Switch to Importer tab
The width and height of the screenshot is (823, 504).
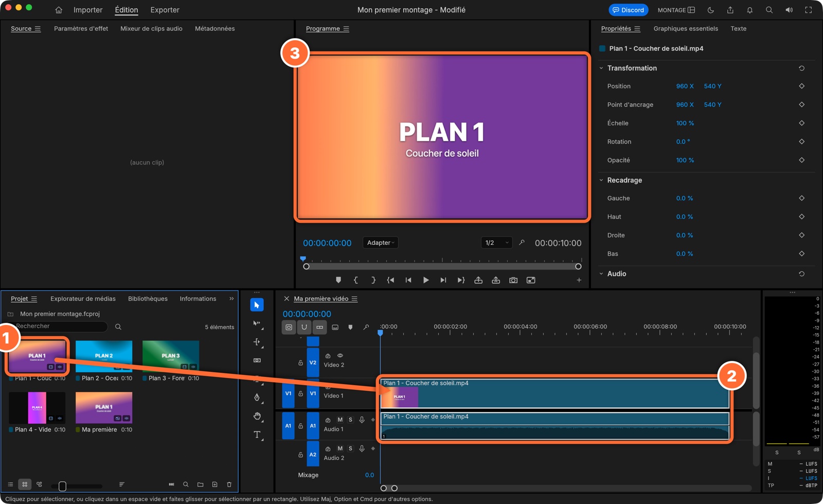click(88, 10)
